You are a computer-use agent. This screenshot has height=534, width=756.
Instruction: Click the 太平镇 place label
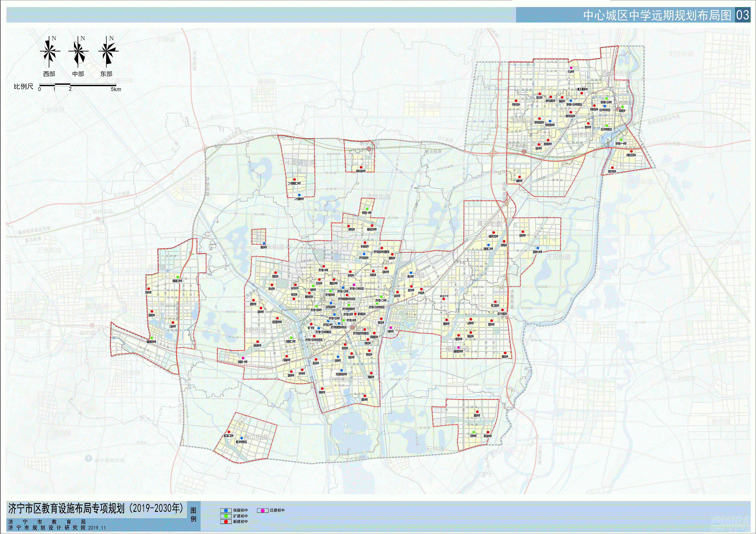tap(578, 382)
